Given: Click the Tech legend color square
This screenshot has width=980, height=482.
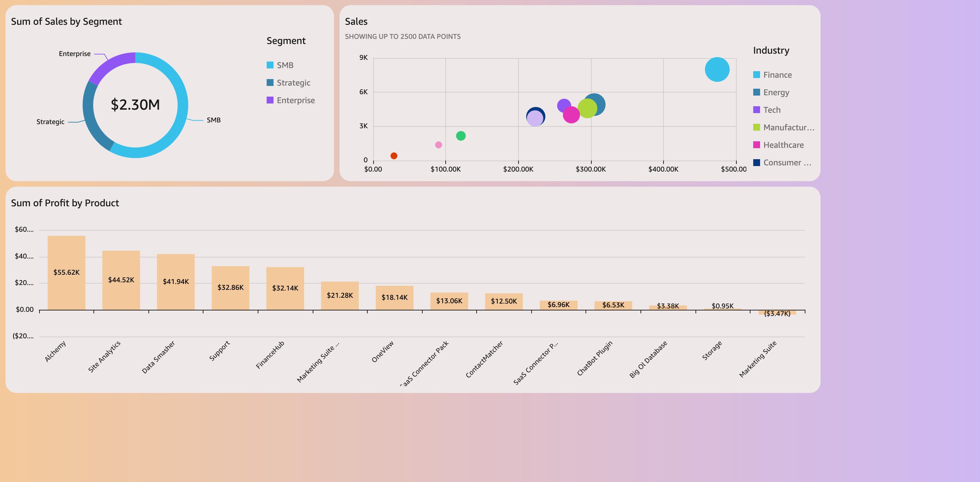Looking at the screenshot, I should point(756,110).
